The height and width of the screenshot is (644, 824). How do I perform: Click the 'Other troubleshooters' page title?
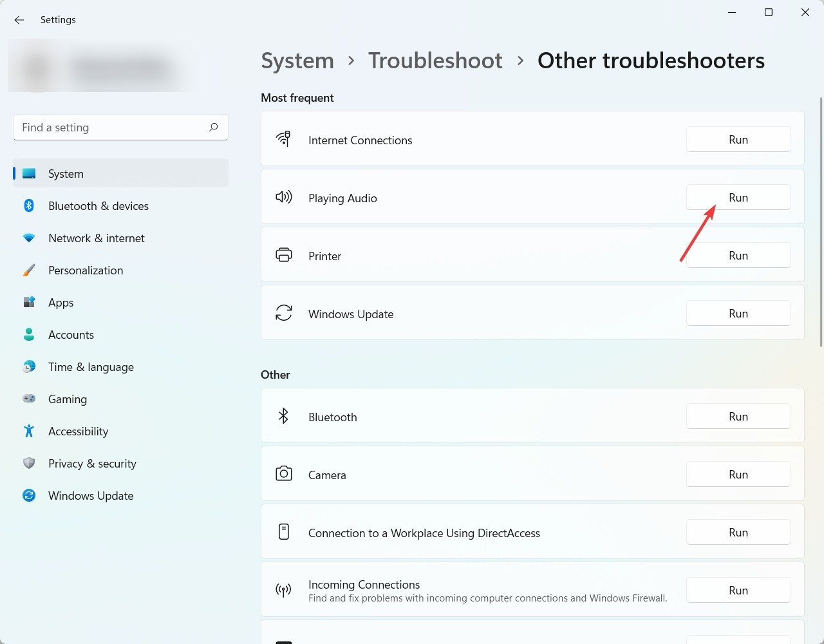(x=651, y=61)
